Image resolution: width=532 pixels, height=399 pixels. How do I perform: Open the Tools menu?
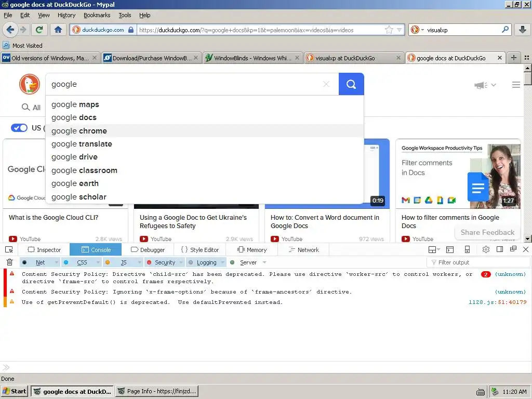tap(125, 15)
